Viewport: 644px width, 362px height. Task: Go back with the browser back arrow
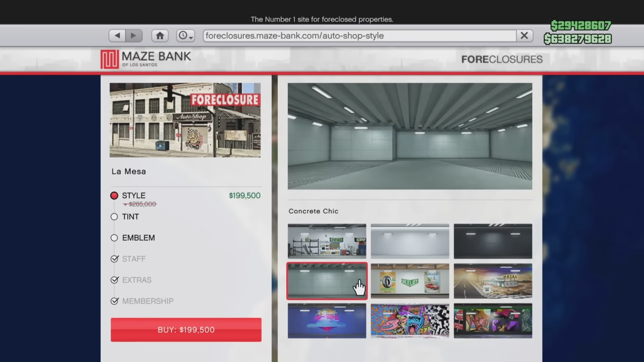point(117,36)
